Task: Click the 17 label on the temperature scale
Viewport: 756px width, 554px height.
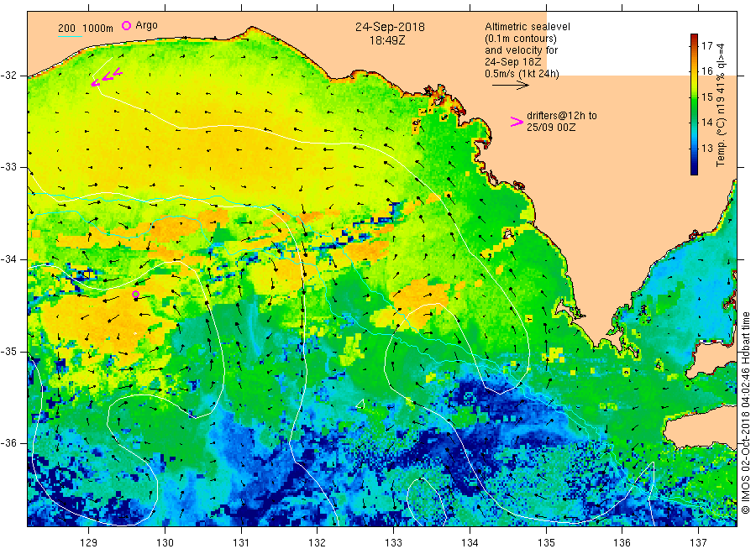Action: point(706,46)
